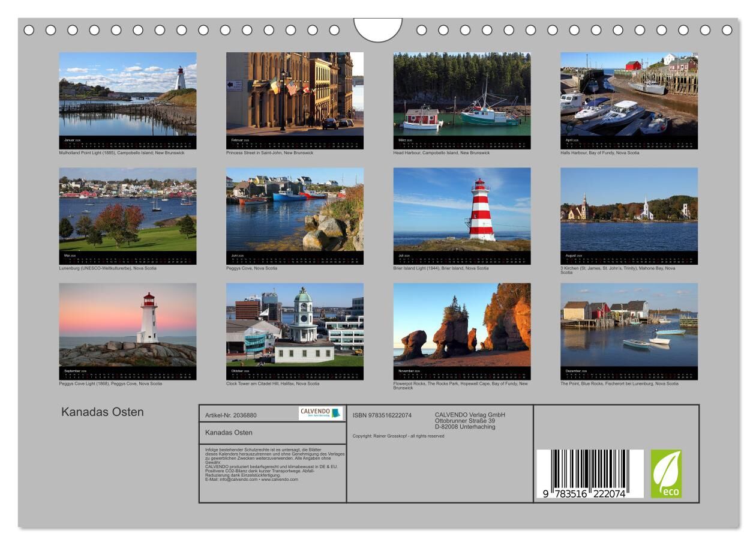
Task: Click the green eco leaf icon
Action: coord(666,474)
